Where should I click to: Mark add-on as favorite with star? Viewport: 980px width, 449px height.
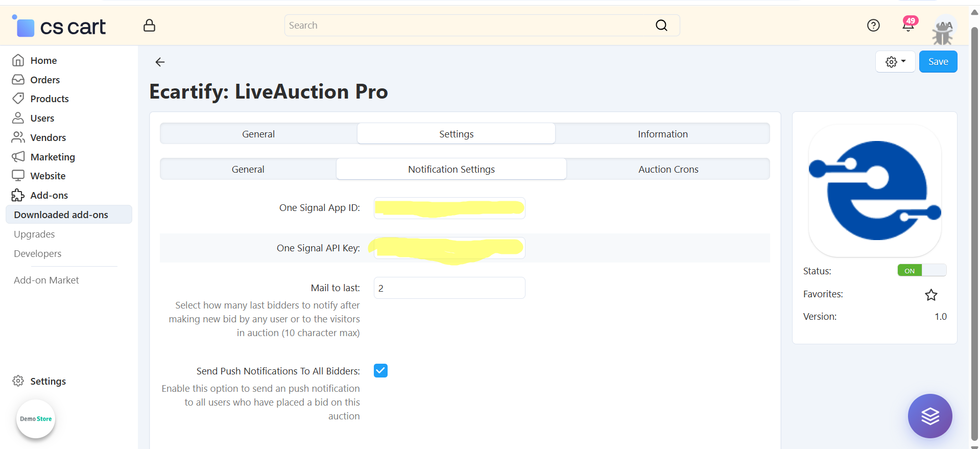931,295
